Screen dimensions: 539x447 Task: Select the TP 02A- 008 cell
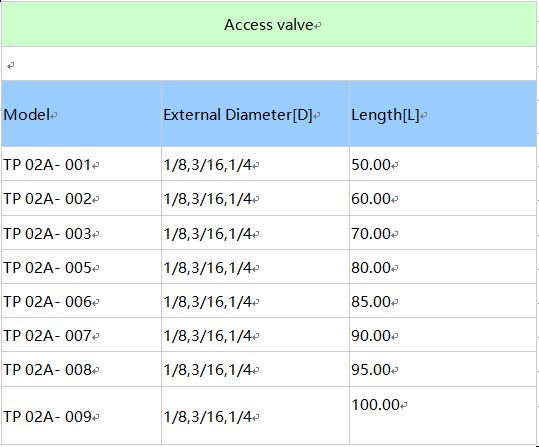(x=81, y=369)
